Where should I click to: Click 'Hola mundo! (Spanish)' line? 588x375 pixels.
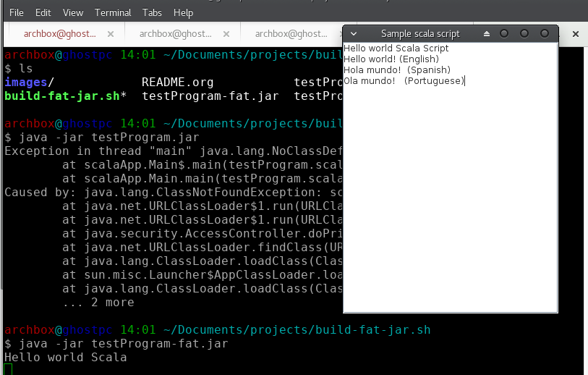397,69
